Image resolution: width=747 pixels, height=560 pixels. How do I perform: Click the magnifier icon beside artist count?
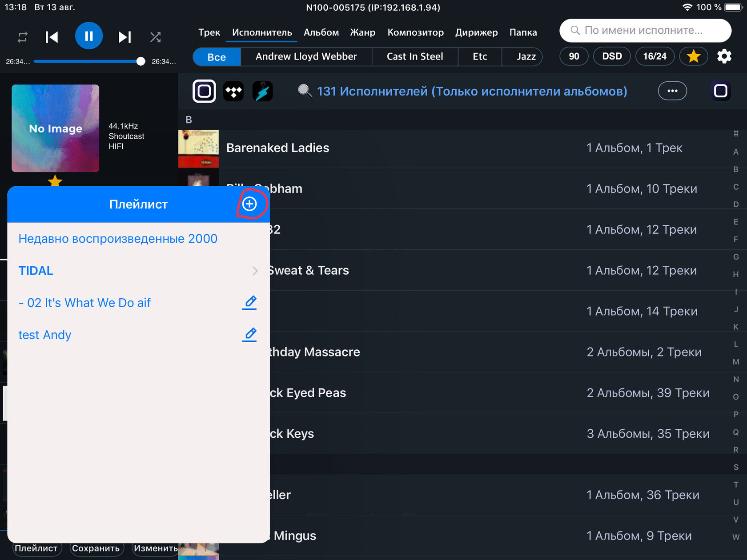[x=305, y=91]
